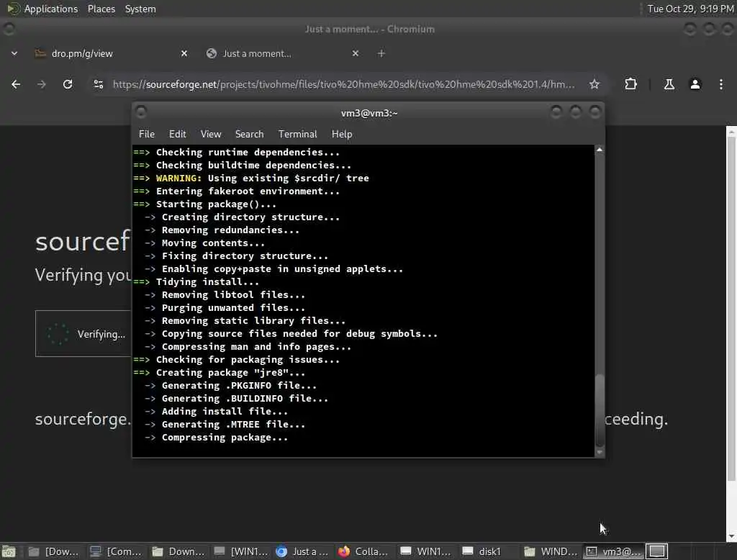This screenshot has width=737, height=560.
Task: Bookmark this page with the star icon
Action: 594,84
